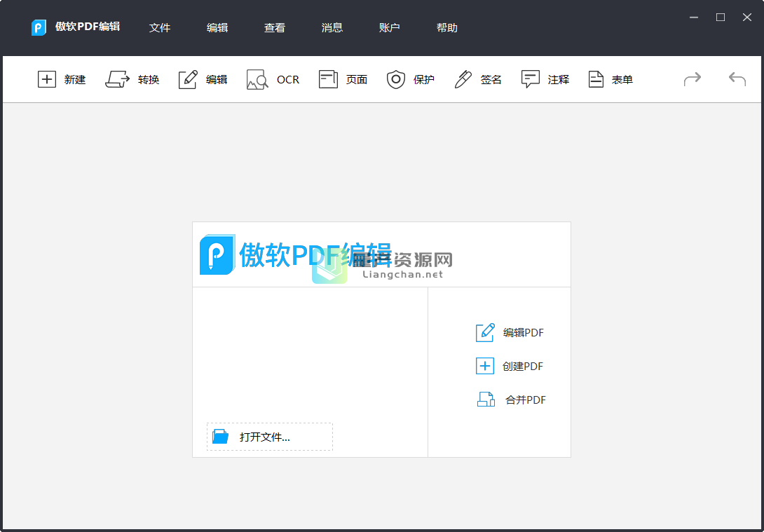The width and height of the screenshot is (764, 532).
Task: Click the 打开文件... button
Action: tap(270, 437)
